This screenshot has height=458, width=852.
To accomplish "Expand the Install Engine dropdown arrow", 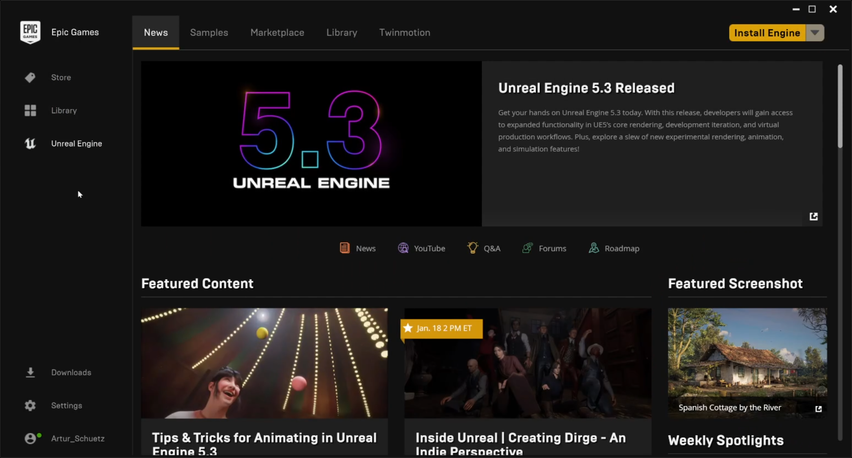I will pos(815,33).
